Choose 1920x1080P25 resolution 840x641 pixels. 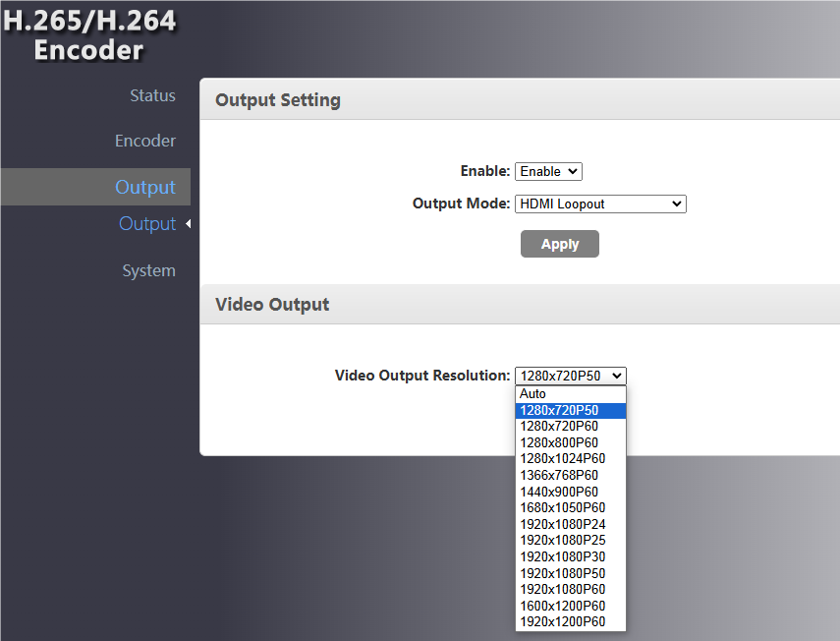571,541
